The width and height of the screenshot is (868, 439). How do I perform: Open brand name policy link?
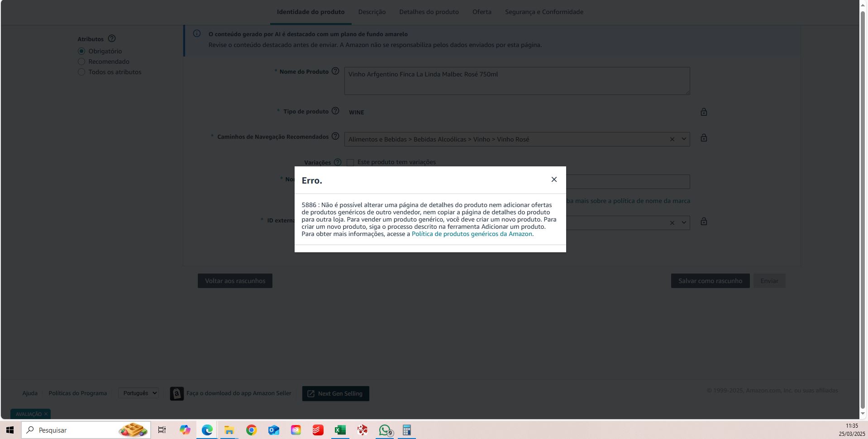(628, 201)
